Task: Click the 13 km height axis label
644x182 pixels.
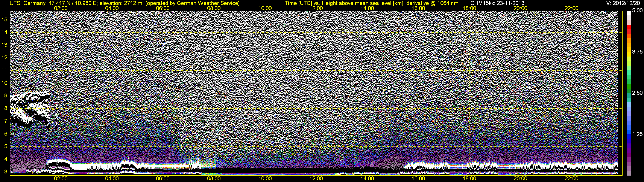Action: [5, 45]
